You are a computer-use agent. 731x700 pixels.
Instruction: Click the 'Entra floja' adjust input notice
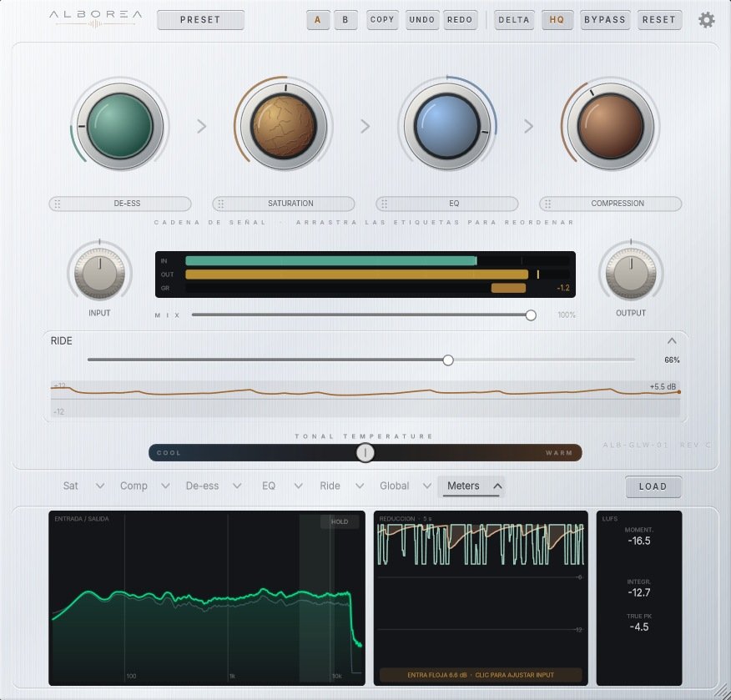(x=481, y=675)
